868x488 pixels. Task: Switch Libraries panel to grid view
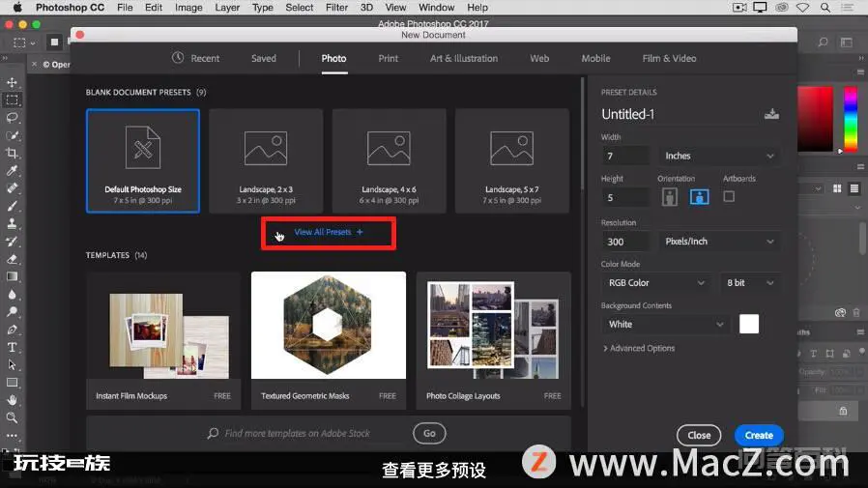pos(837,188)
